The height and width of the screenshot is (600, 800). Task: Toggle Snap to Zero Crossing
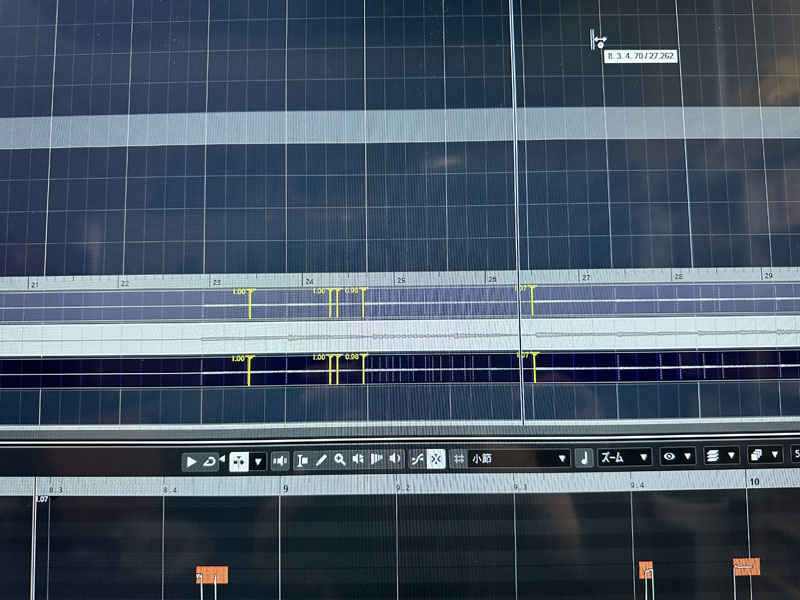[x=417, y=459]
